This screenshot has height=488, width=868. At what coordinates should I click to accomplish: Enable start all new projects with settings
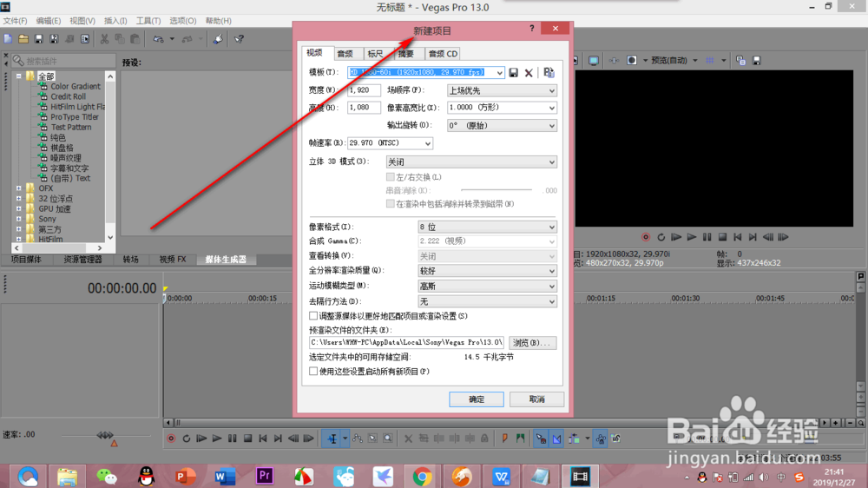[313, 371]
